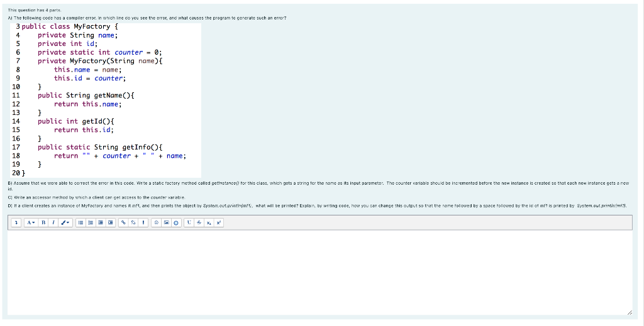Apply subscript formatting
644x326 pixels.
pyautogui.click(x=209, y=222)
